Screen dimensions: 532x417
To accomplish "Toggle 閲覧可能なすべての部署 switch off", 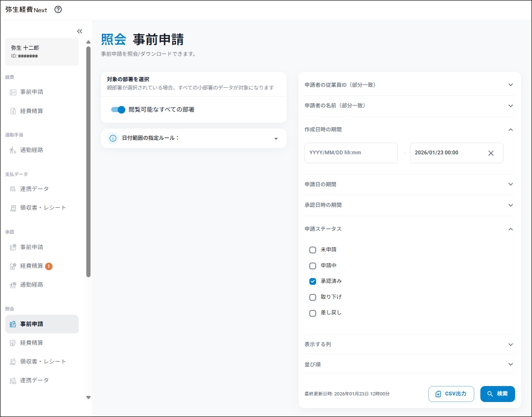I will click(118, 110).
